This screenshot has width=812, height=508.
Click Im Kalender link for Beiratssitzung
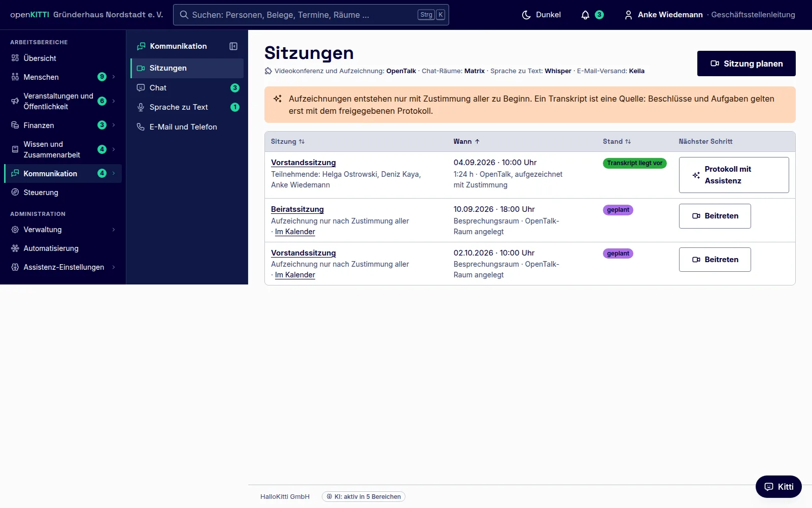click(295, 232)
